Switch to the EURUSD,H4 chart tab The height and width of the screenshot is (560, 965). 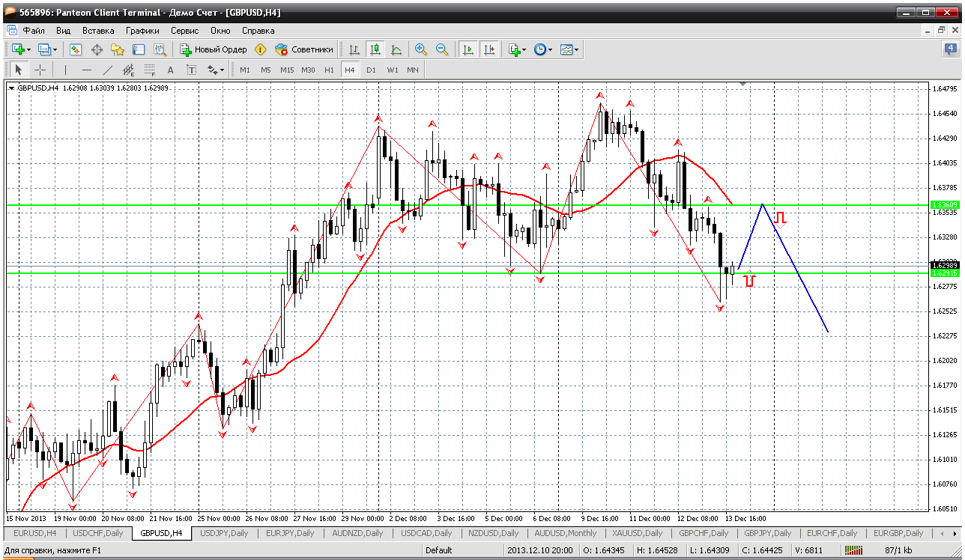(x=35, y=533)
